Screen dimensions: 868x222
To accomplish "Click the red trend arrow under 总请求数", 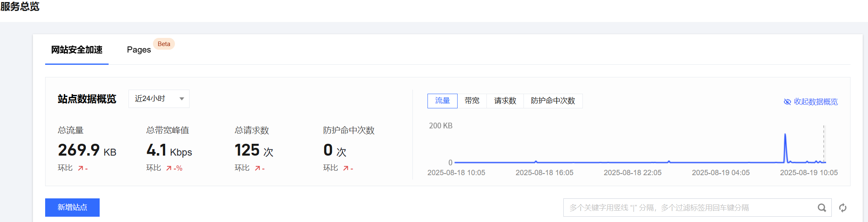I will (257, 168).
